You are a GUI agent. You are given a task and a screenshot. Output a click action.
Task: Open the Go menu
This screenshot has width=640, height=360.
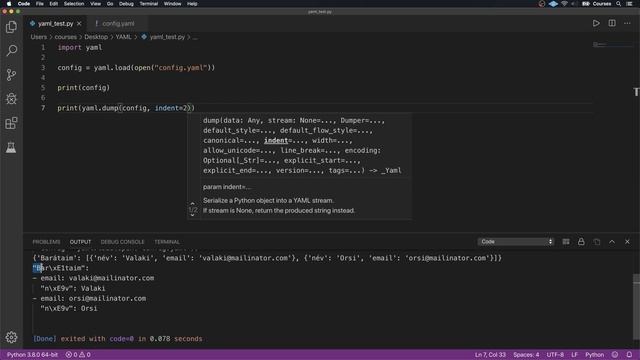[x=110, y=4]
